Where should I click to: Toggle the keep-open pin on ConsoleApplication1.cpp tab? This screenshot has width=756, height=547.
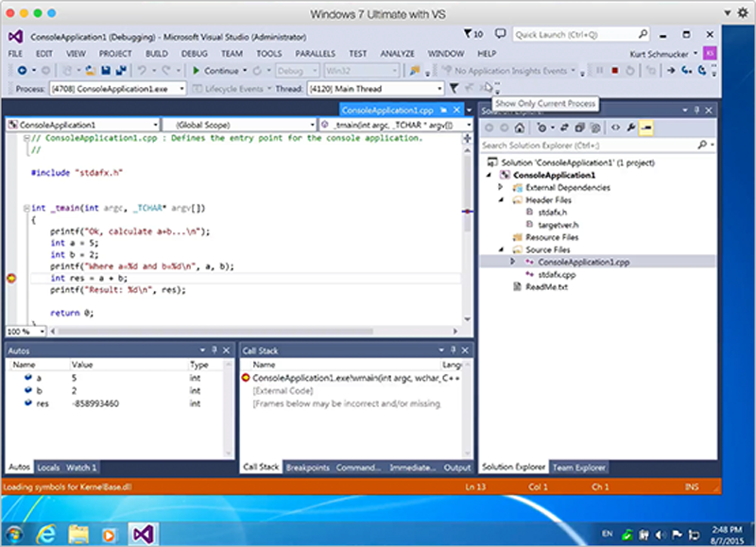click(x=443, y=110)
